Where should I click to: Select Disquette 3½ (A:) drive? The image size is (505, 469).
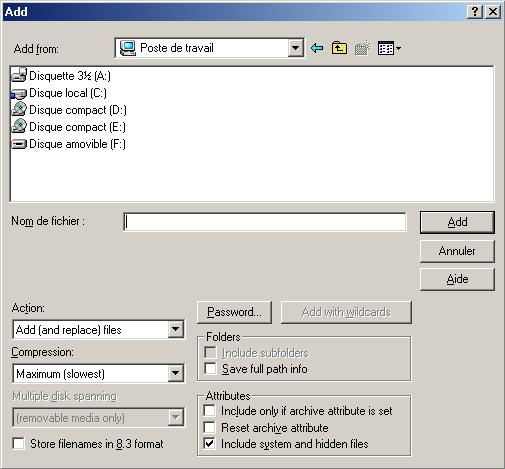click(x=61, y=76)
